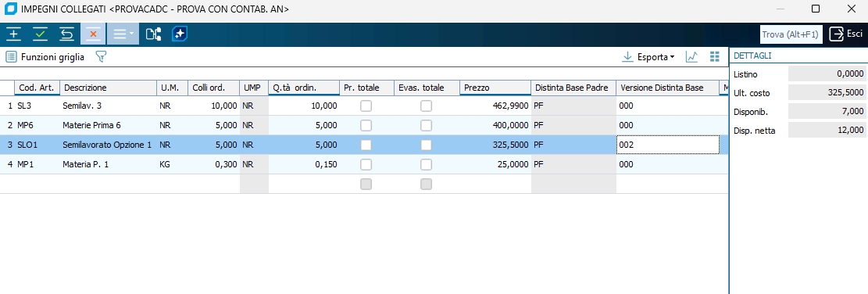Select the Versione Distinta Base cell 002
Viewport: 868px width, 294px height.
(x=668, y=145)
